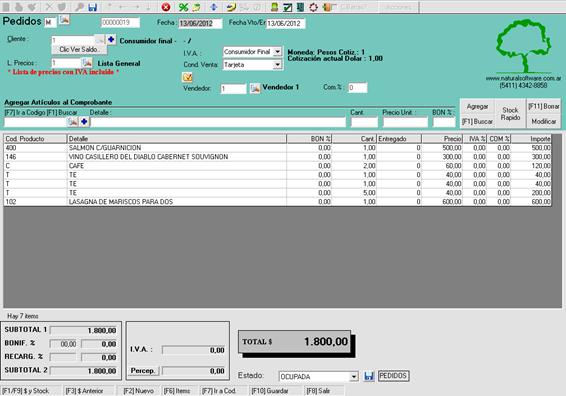Open client lookup button beside Cliente field
The image size is (566, 396).
99,39
